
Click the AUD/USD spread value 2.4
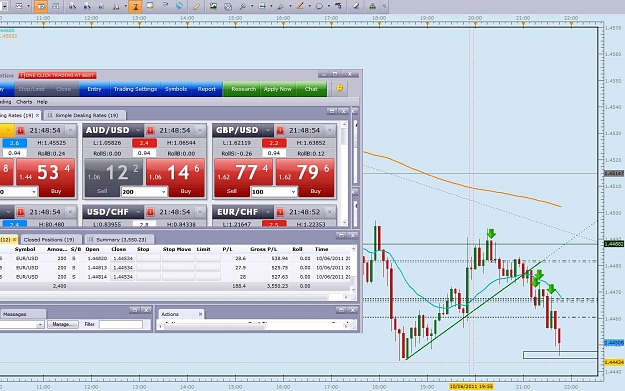144,143
